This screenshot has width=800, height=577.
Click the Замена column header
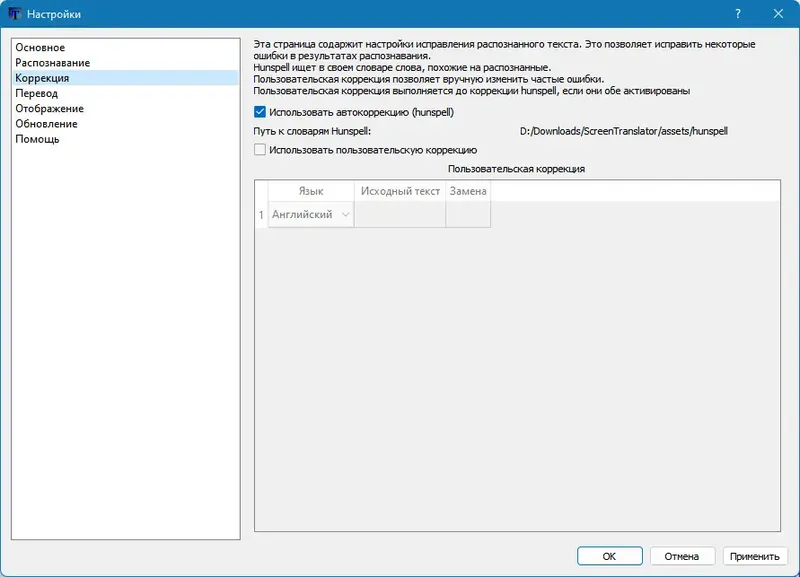[468, 191]
